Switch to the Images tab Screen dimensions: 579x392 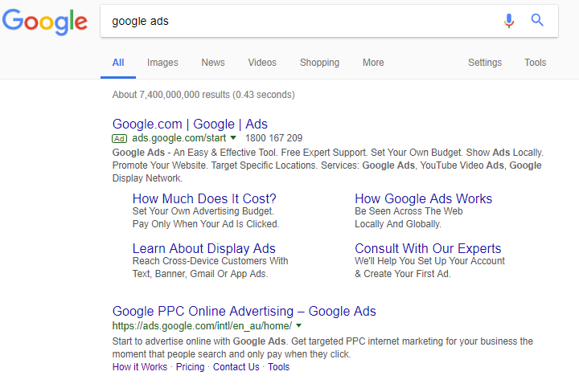click(x=162, y=63)
